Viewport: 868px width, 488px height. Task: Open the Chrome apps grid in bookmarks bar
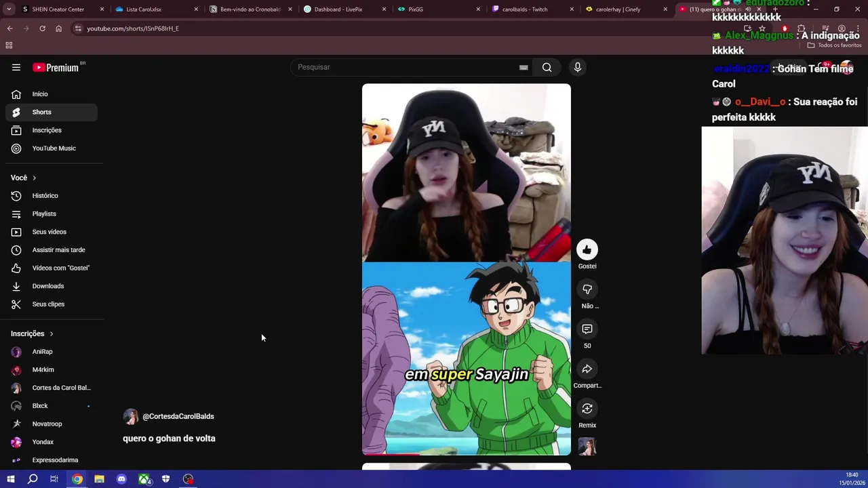coord(9,45)
